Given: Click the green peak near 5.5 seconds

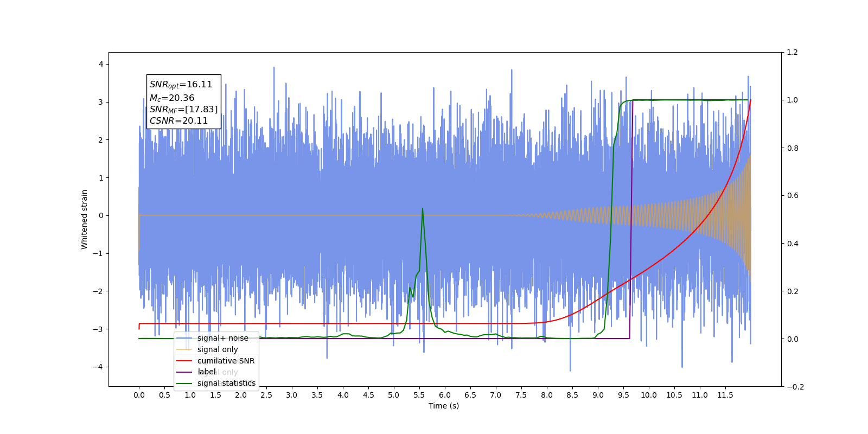Looking at the screenshot, I should click(422, 209).
